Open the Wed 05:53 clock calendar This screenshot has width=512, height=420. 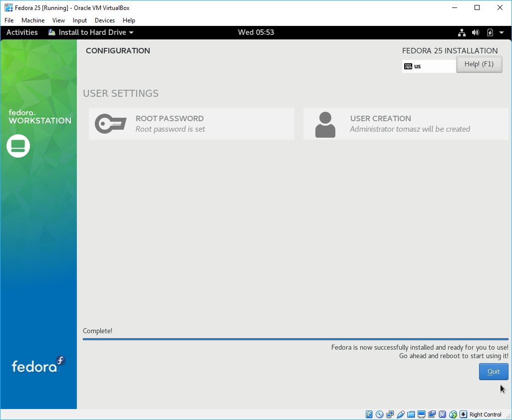pyautogui.click(x=256, y=32)
